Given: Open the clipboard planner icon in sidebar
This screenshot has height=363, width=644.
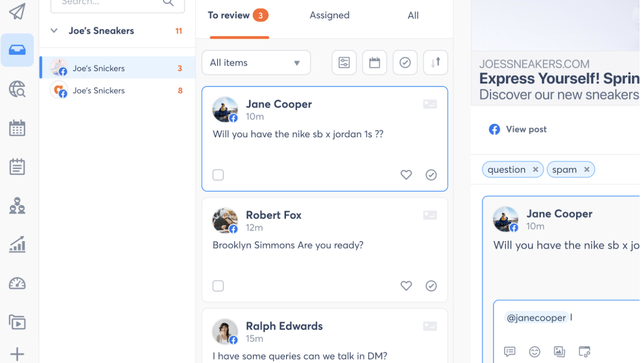Looking at the screenshot, I should [x=17, y=167].
